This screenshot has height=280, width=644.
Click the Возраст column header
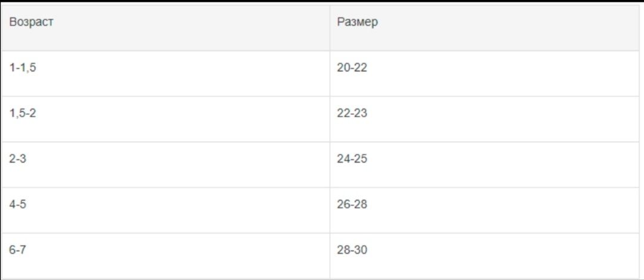(x=165, y=28)
